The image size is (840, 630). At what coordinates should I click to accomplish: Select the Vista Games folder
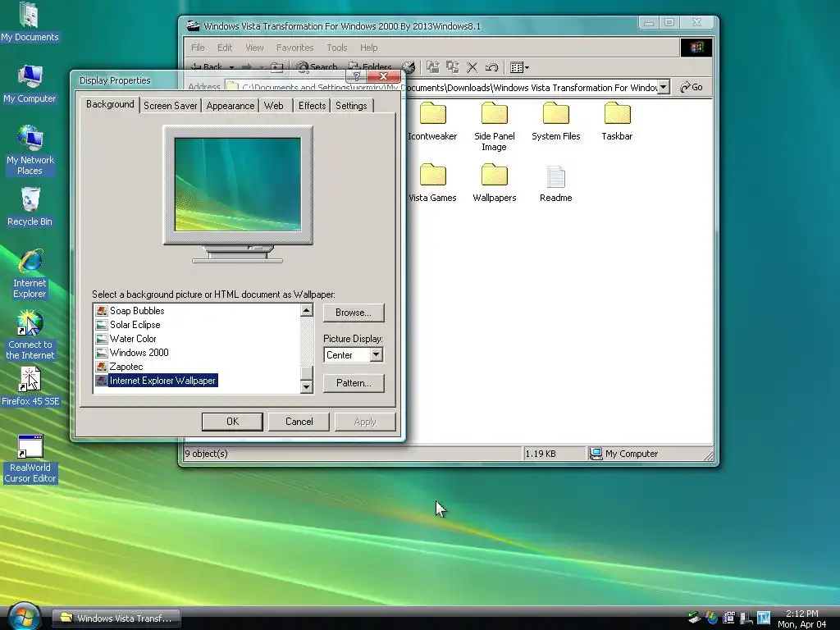[432, 183]
